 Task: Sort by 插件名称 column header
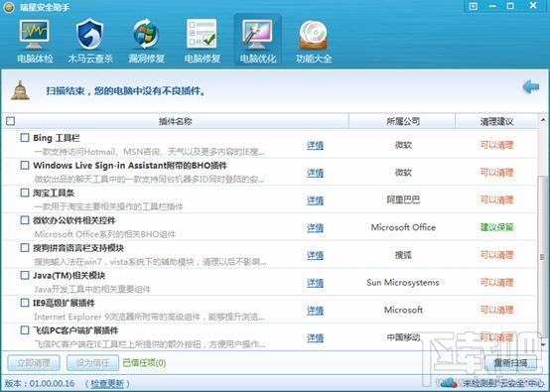point(176,121)
